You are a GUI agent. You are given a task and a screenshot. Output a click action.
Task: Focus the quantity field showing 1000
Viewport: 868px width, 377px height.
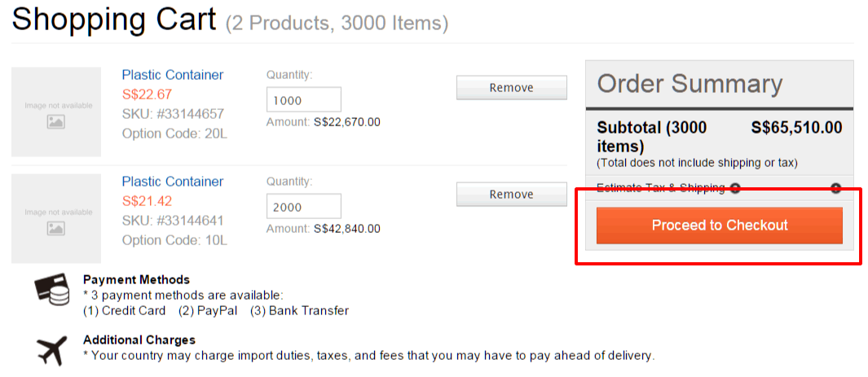tap(304, 100)
